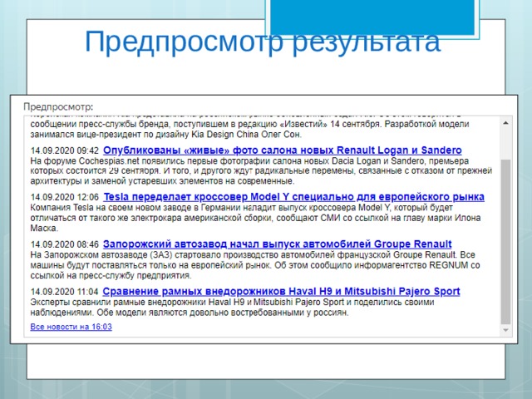Click the timestamp '14.09.2020 11:04'
The image size is (532, 399).
point(65,292)
